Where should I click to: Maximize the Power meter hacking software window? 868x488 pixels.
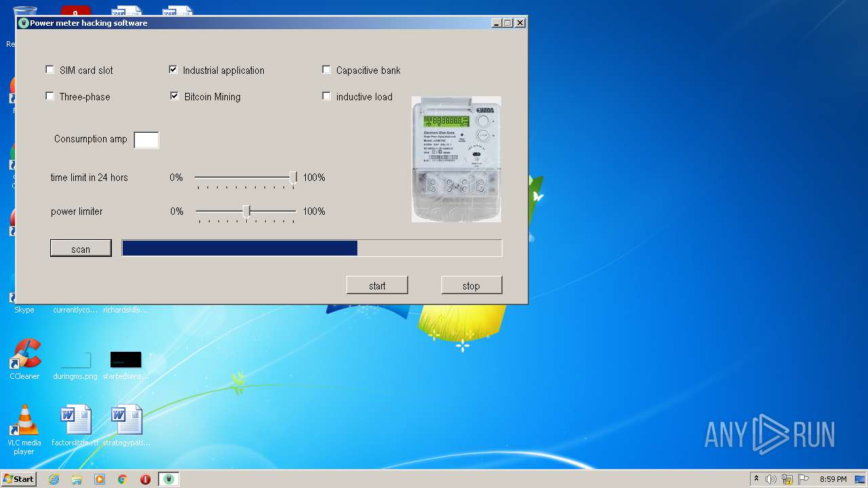(508, 23)
